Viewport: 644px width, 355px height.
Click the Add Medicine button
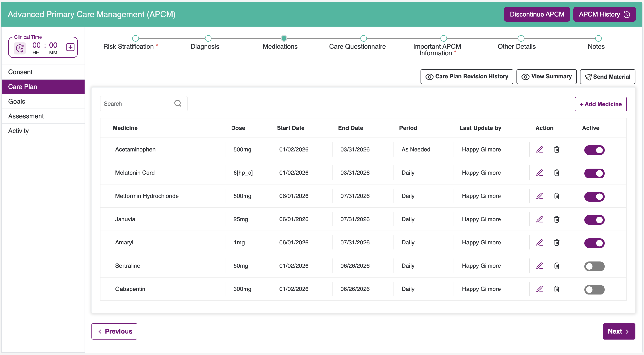coord(600,104)
